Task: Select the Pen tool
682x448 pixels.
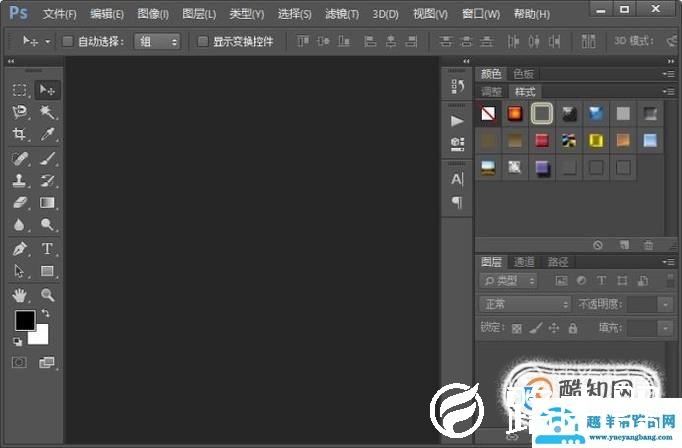Action: [x=20, y=249]
